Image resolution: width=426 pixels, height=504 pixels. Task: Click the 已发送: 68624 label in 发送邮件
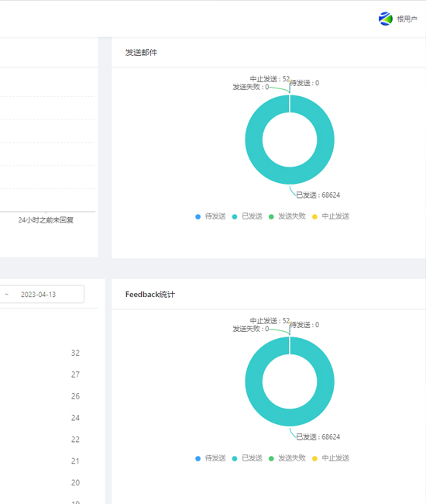click(x=318, y=195)
